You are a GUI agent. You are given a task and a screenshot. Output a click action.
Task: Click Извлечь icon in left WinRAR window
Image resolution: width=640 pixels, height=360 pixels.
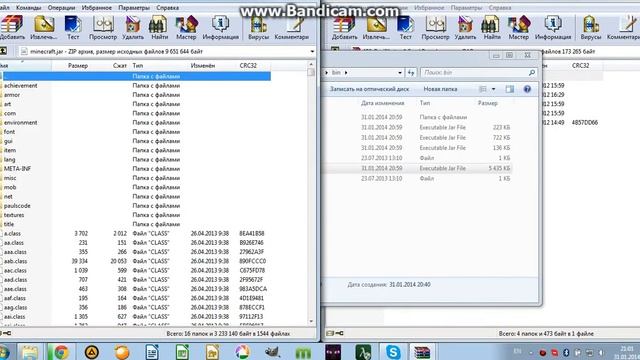[x=44, y=24]
